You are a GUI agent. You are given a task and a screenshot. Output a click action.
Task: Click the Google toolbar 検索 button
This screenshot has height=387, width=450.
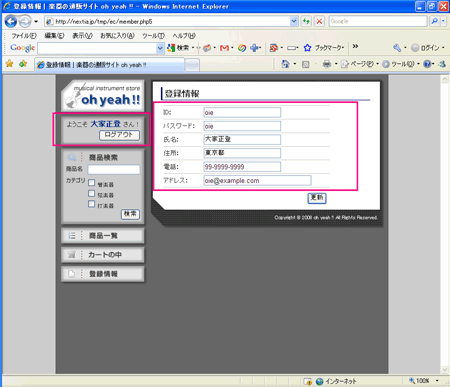[178, 48]
